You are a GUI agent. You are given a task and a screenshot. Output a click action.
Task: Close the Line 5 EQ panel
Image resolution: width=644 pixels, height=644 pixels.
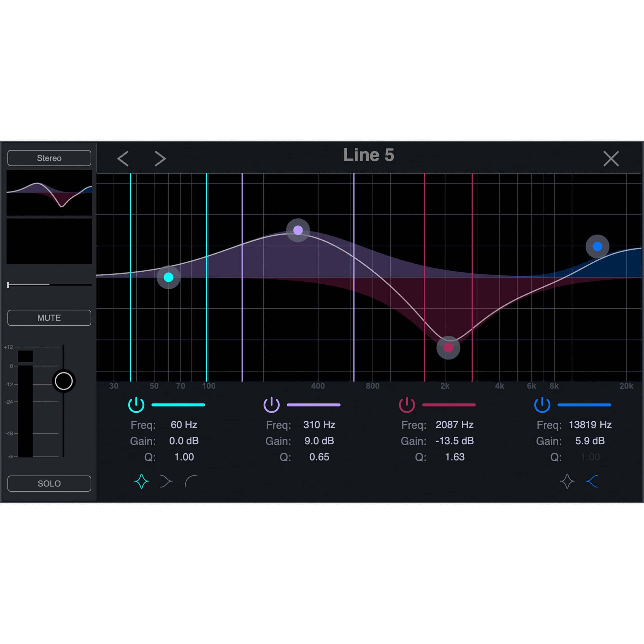611,159
